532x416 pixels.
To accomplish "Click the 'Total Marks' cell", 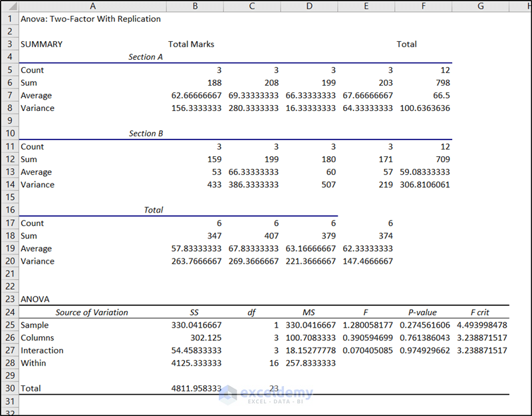I will coord(191,44).
